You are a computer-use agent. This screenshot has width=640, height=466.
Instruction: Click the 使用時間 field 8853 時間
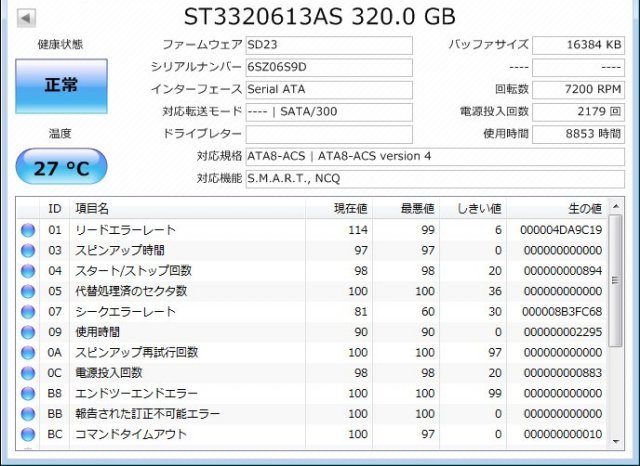(578, 134)
